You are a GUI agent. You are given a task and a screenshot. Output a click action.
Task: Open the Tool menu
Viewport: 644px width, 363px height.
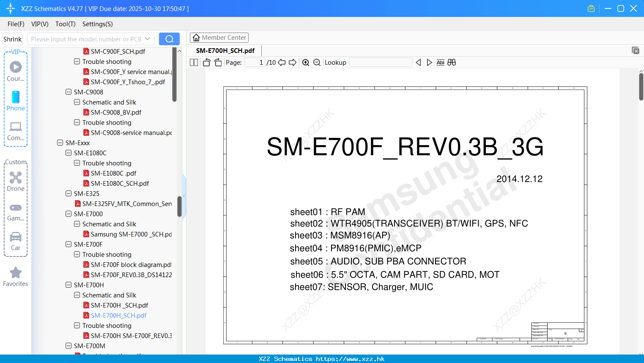(66, 24)
